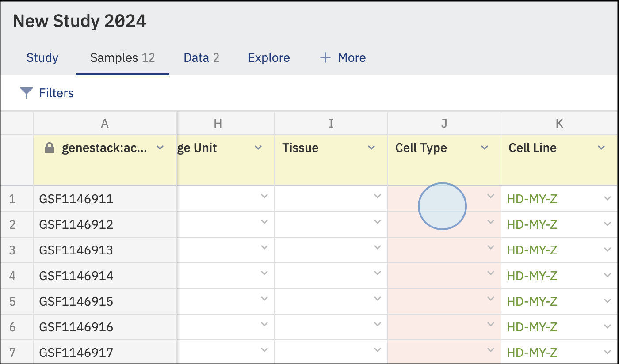Screen dimensions: 619x364
Task: Open the Age Unit column header dropdown
Action: coord(259,148)
